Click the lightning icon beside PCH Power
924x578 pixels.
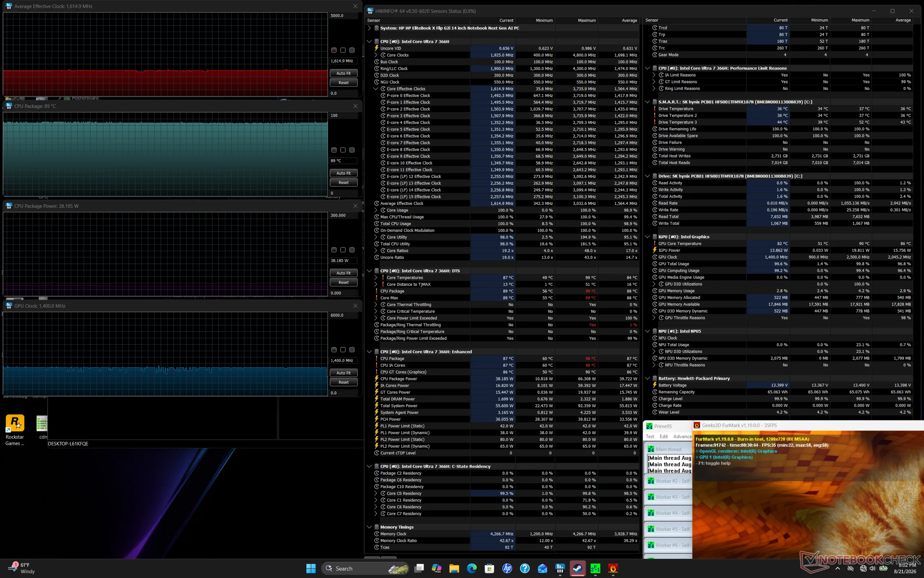coord(376,419)
